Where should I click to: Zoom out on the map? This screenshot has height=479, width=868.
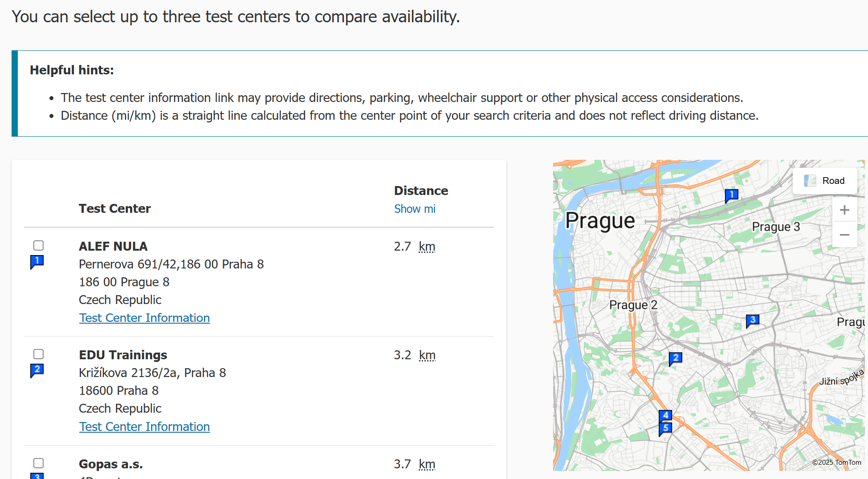pyautogui.click(x=844, y=235)
